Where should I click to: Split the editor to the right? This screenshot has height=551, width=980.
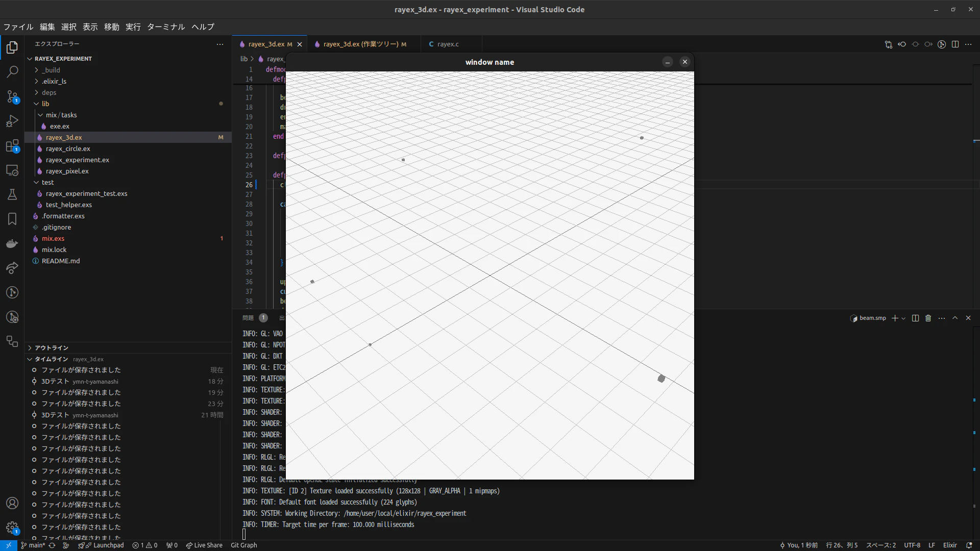point(955,44)
